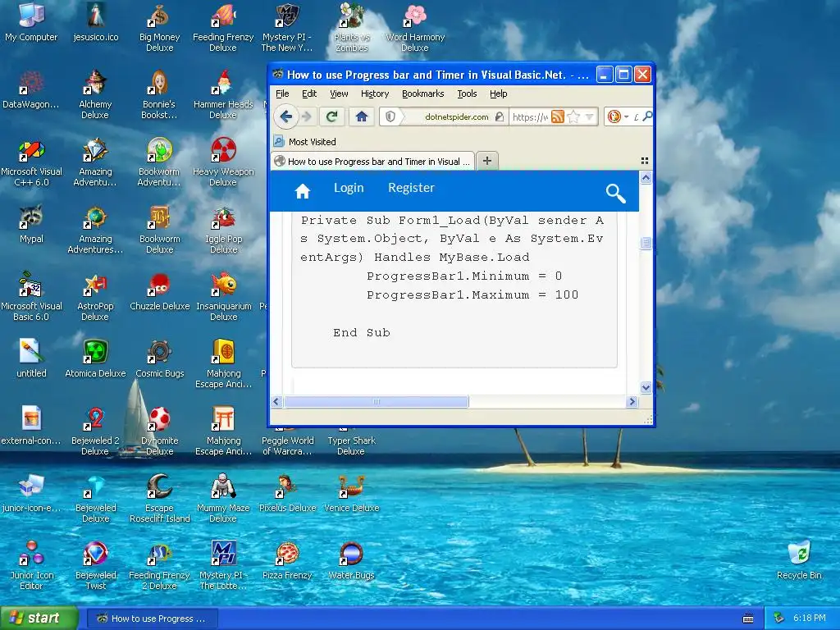The height and width of the screenshot is (630, 840).
Task: Click the webpage search magnifier icon
Action: pos(615,193)
